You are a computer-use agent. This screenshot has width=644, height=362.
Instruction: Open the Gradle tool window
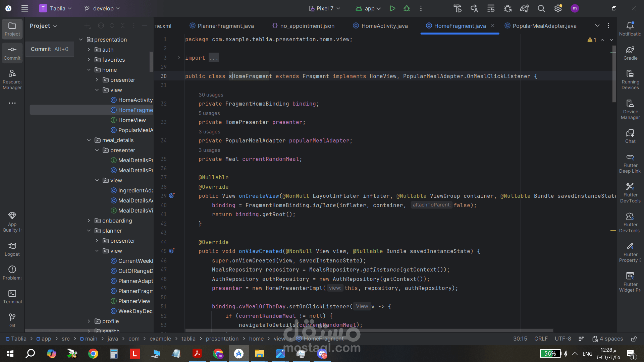[630, 53]
